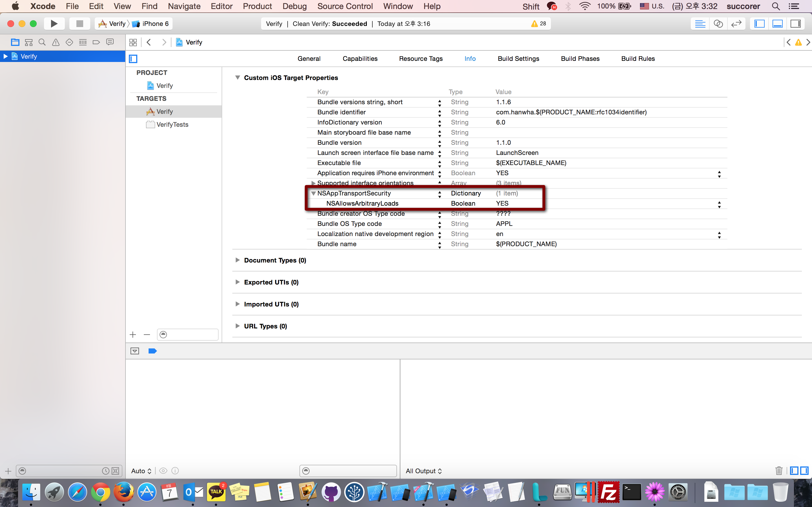Toggle breakpoints activation in debug bar
This screenshot has width=812, height=507.
pyautogui.click(x=152, y=351)
